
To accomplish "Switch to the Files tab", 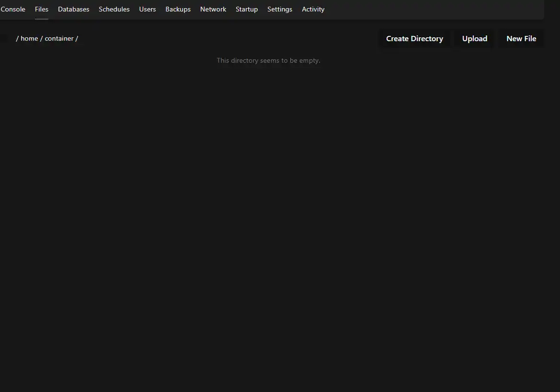I will tap(42, 9).
